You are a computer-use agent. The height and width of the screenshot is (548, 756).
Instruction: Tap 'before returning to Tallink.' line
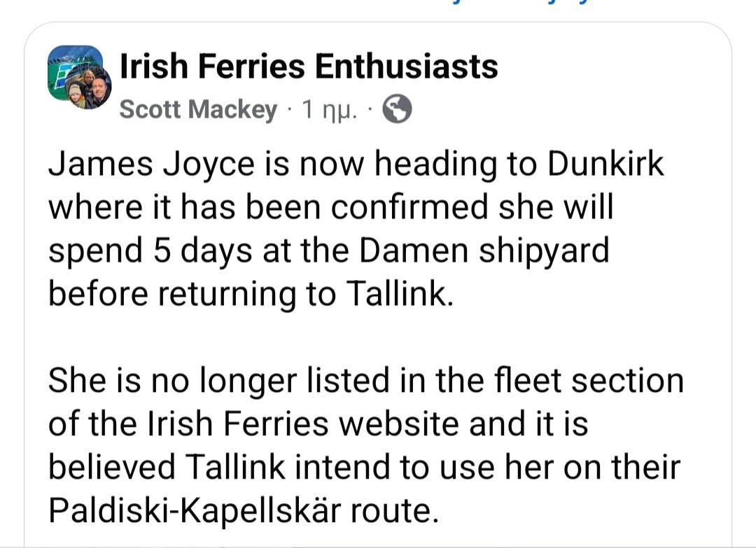click(251, 293)
